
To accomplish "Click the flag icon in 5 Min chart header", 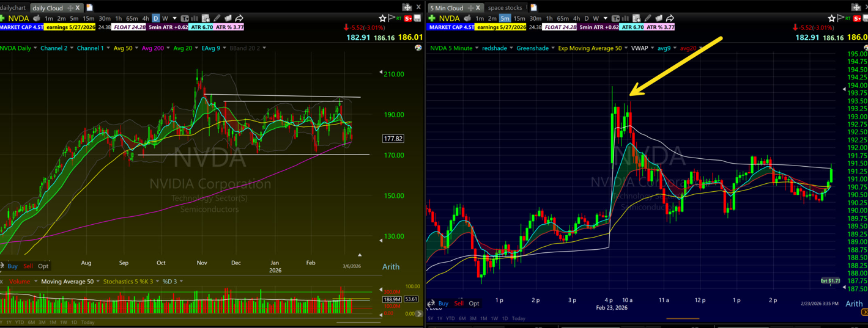I will [840, 18].
